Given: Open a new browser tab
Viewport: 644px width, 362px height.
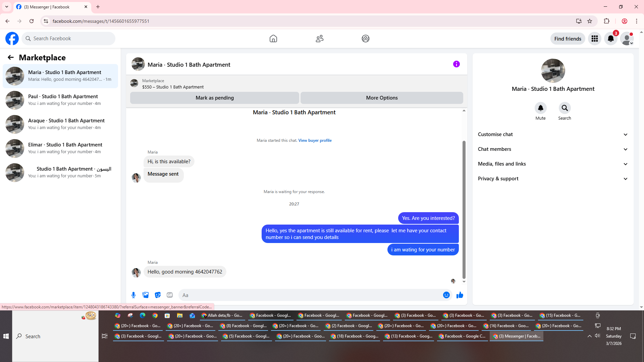Looking at the screenshot, I should point(98,7).
